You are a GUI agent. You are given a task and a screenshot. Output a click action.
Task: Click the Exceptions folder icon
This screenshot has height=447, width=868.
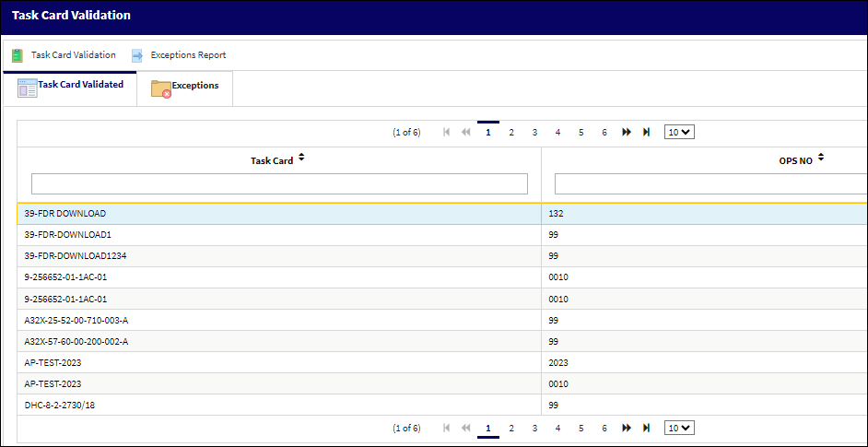click(161, 89)
